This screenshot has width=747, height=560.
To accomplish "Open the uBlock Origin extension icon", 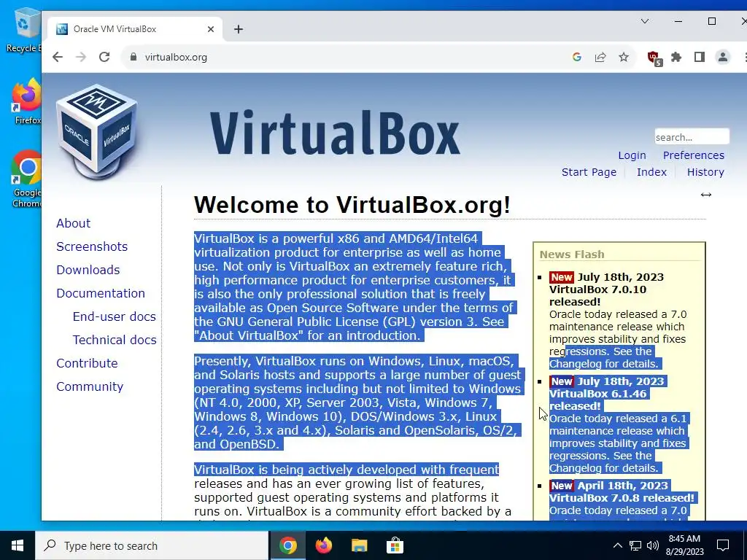I will point(654,58).
